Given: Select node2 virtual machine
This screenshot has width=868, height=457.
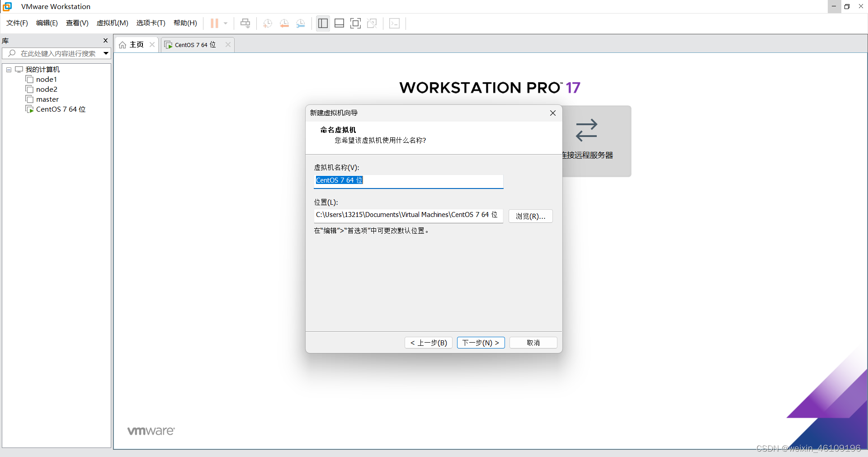Looking at the screenshot, I should (47, 90).
